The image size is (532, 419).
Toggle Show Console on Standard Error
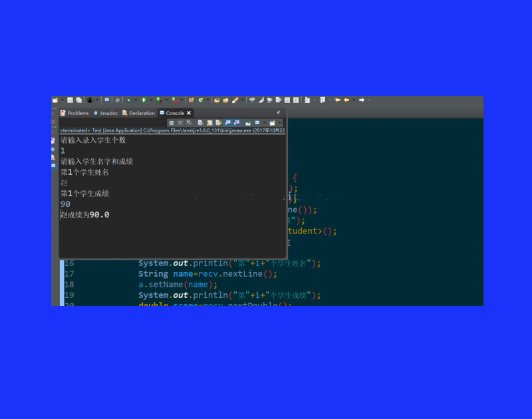click(237, 123)
